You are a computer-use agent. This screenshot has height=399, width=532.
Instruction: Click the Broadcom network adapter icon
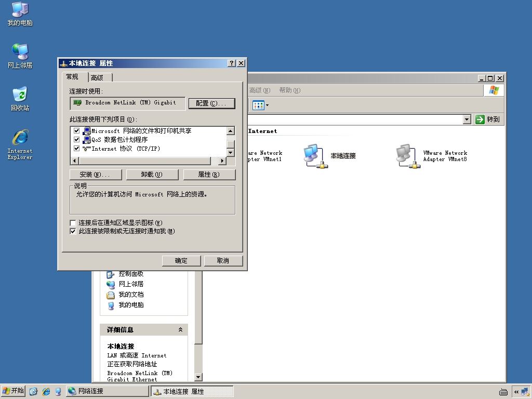77,102
